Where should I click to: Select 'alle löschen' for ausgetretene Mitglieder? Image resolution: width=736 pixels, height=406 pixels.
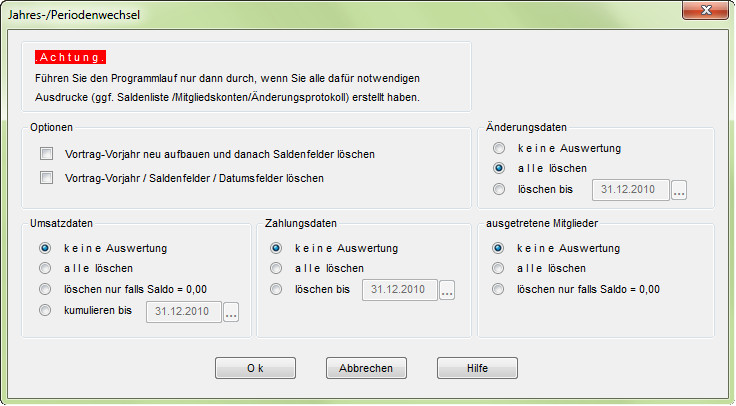click(500, 269)
